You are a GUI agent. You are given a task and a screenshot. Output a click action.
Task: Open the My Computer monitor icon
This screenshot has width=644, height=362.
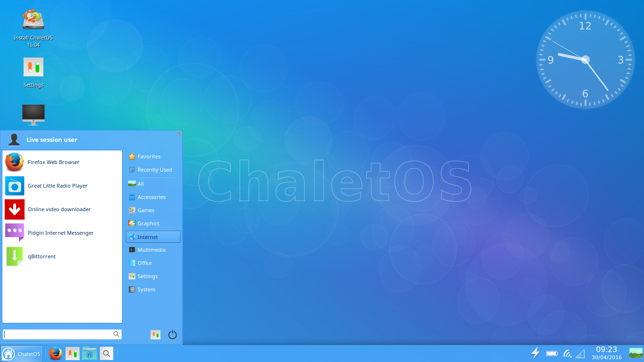33,115
